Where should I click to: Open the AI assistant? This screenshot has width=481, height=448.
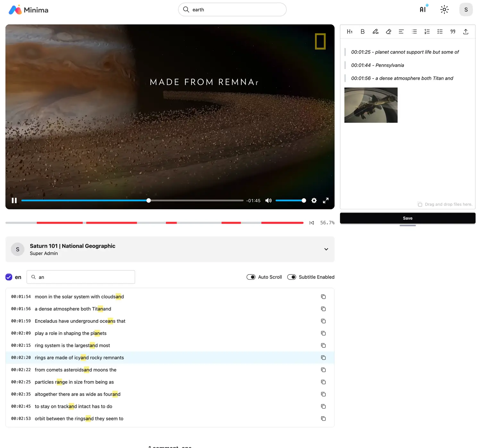point(423,9)
